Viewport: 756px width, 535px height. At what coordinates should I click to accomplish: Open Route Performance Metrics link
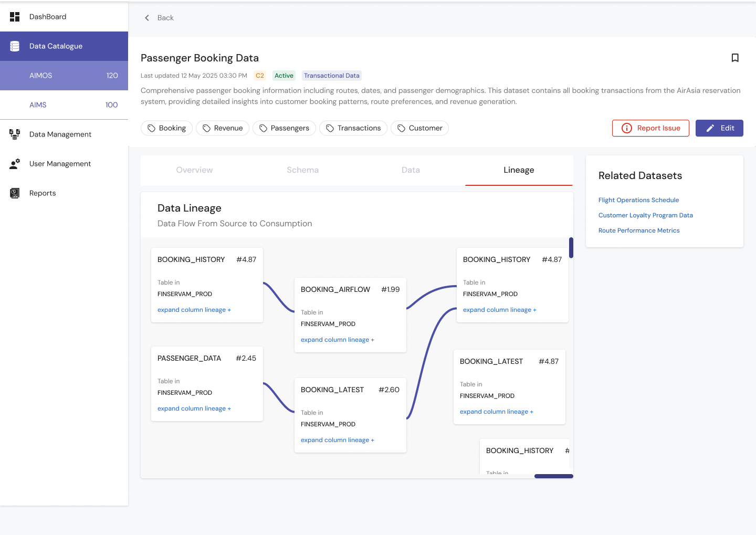638,230
